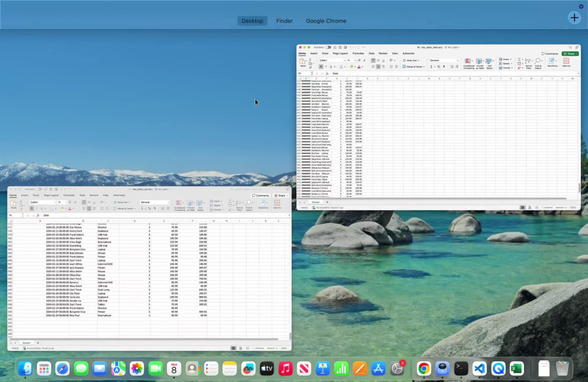Open Format cells dropdown in raw_sales_february window
The image size is (588, 382).
tap(506, 68)
